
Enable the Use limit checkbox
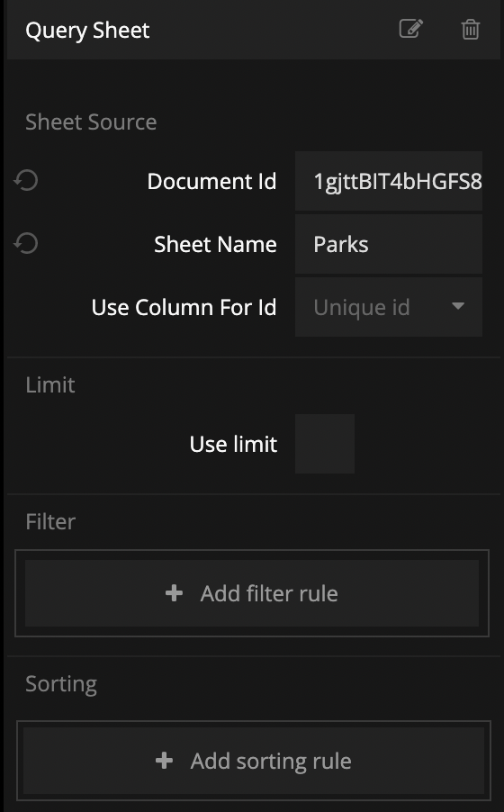[x=325, y=444]
